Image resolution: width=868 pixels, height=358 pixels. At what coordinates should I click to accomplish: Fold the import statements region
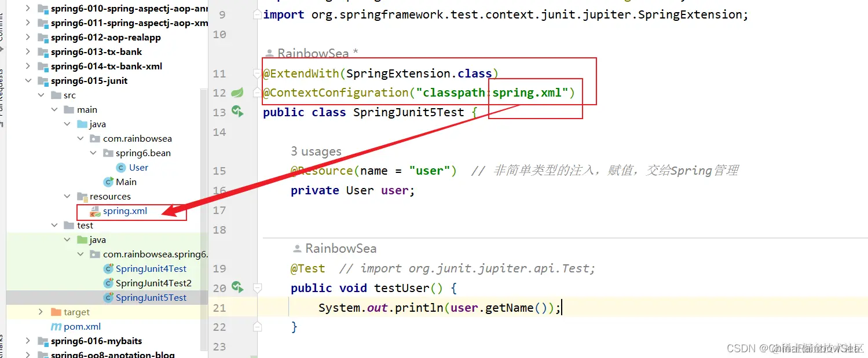point(258,14)
